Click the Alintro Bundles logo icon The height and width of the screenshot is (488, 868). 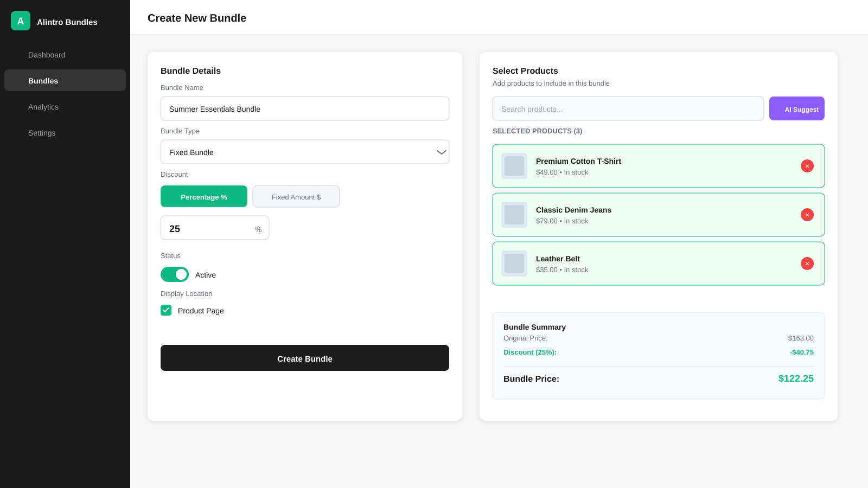pos(20,21)
